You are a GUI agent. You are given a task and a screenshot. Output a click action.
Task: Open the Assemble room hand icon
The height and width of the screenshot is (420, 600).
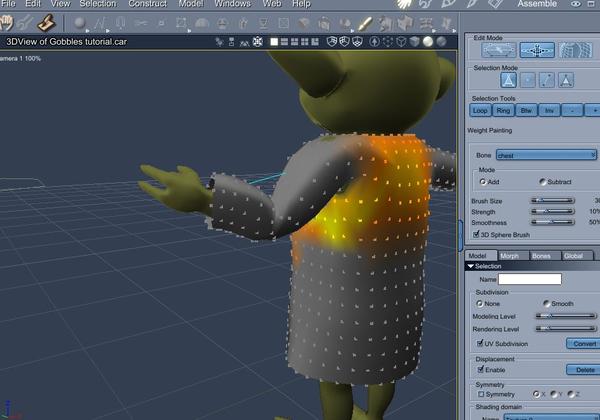coord(404,4)
